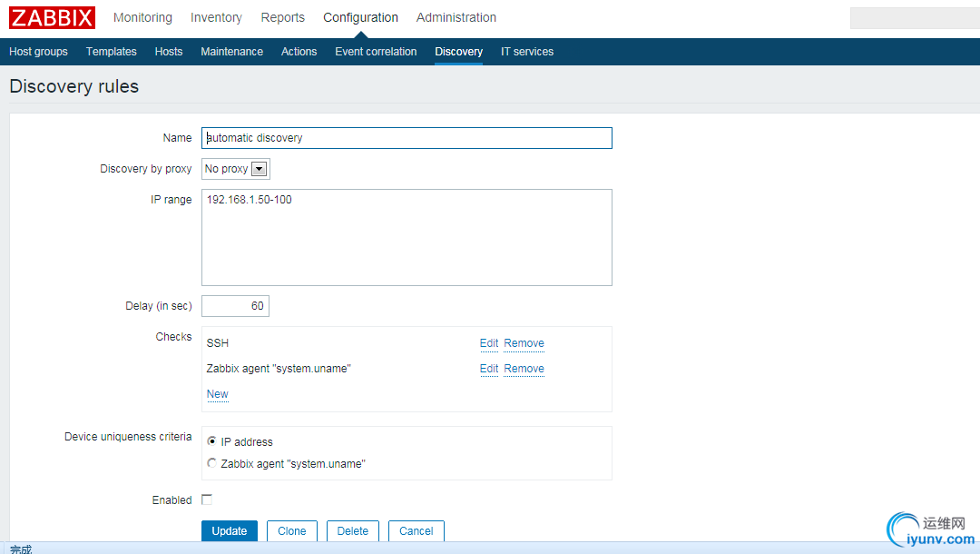The width and height of the screenshot is (980, 554).
Task: Open the Inventory menu
Action: point(216,17)
